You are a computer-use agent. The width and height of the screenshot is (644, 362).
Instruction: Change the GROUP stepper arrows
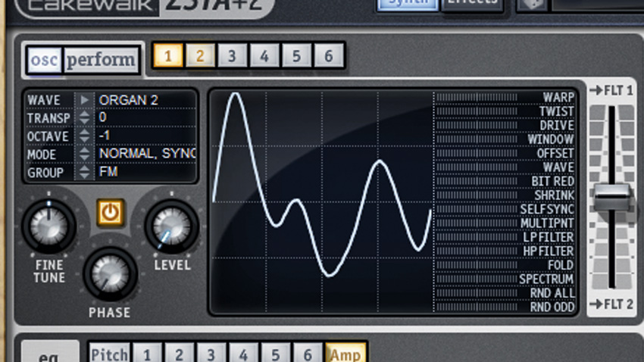(x=85, y=172)
